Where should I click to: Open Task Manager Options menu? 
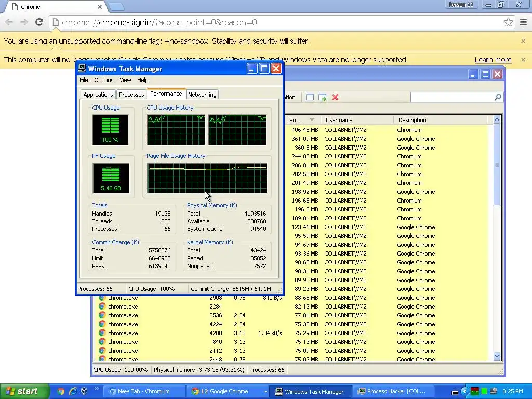(x=104, y=80)
